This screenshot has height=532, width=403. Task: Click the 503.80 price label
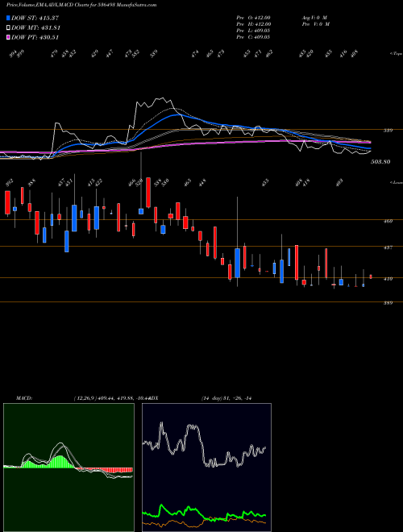[380, 162]
